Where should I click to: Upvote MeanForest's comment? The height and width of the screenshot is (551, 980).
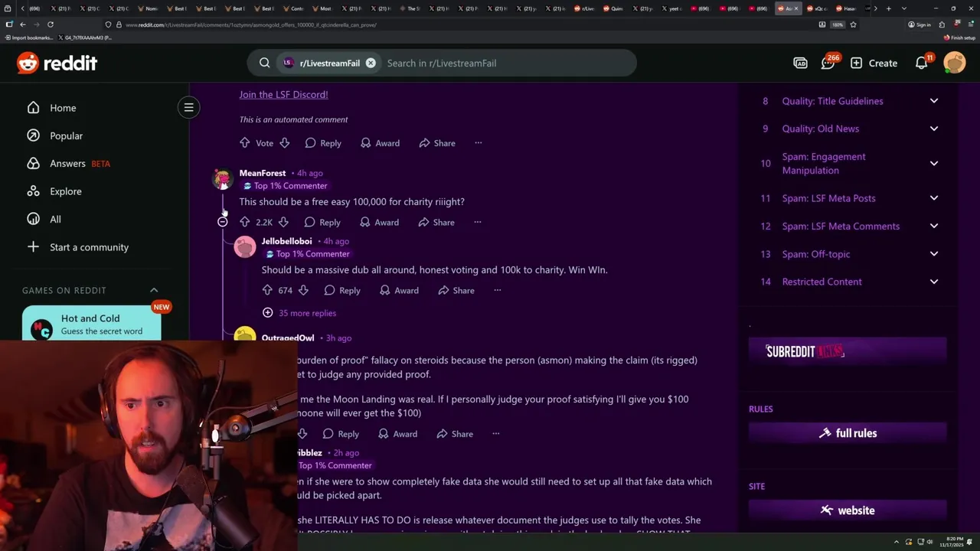245,222
